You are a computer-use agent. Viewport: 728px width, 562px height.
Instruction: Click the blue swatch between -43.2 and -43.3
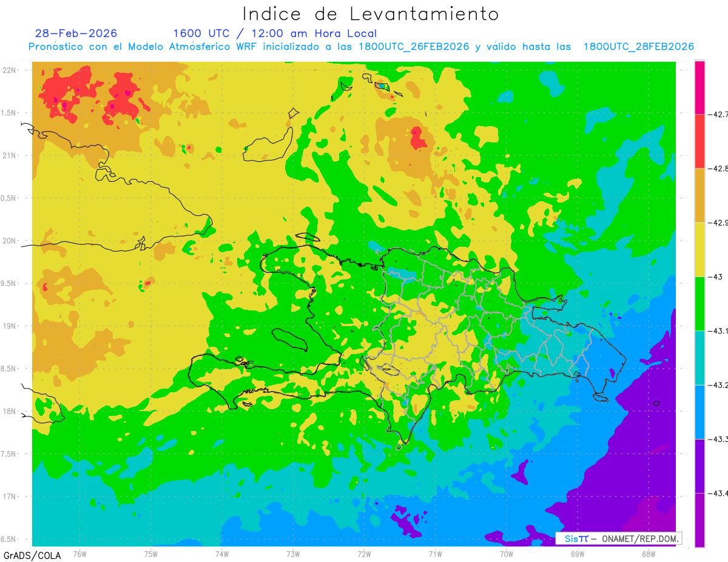pos(699,412)
